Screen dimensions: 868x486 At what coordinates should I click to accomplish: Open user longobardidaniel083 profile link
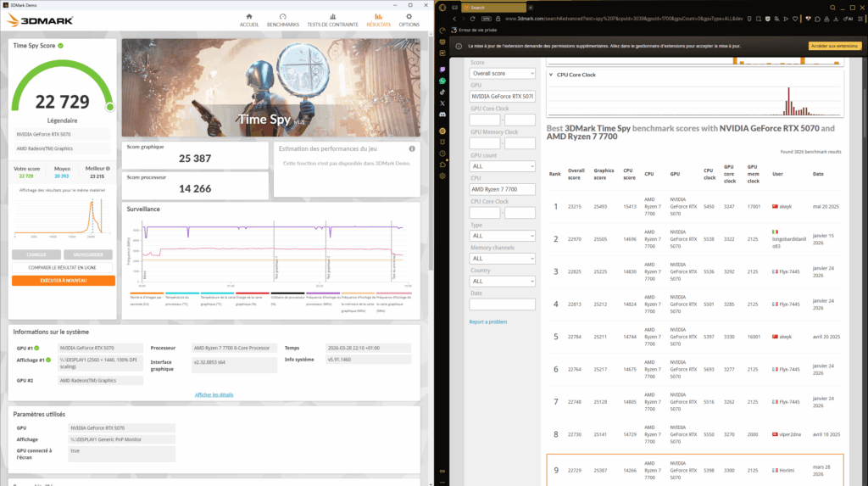coord(789,243)
